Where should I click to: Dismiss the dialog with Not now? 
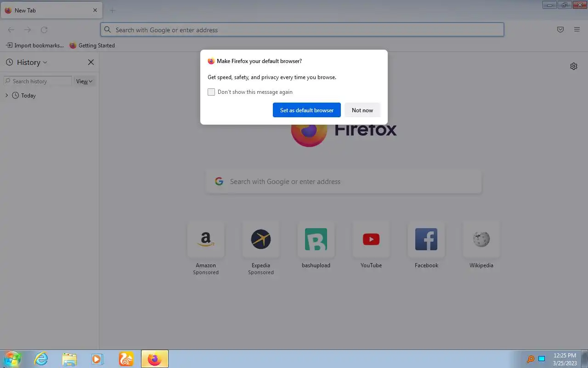pyautogui.click(x=362, y=110)
